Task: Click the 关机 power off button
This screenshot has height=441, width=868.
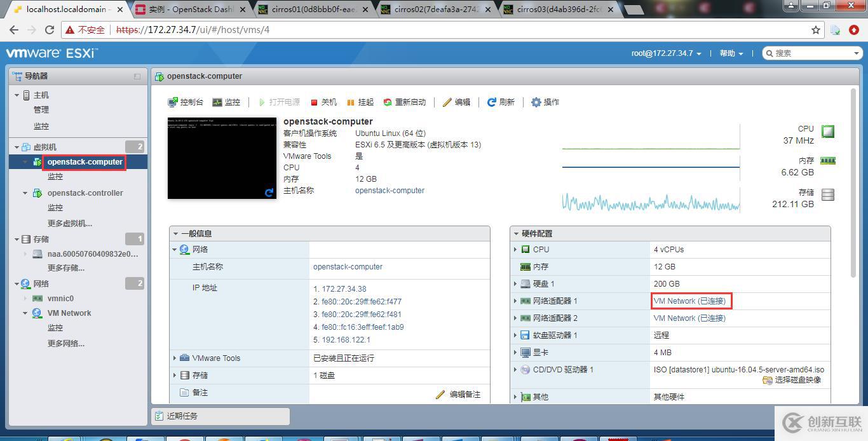Action: coord(324,102)
